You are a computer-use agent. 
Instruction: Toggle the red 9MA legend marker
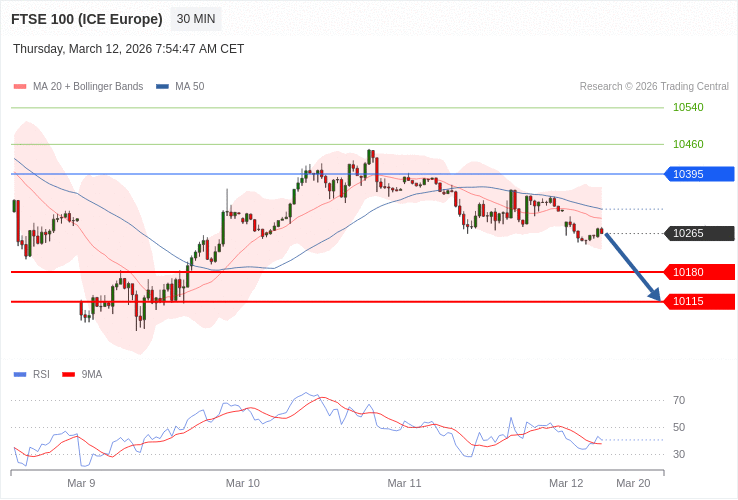[x=68, y=375]
